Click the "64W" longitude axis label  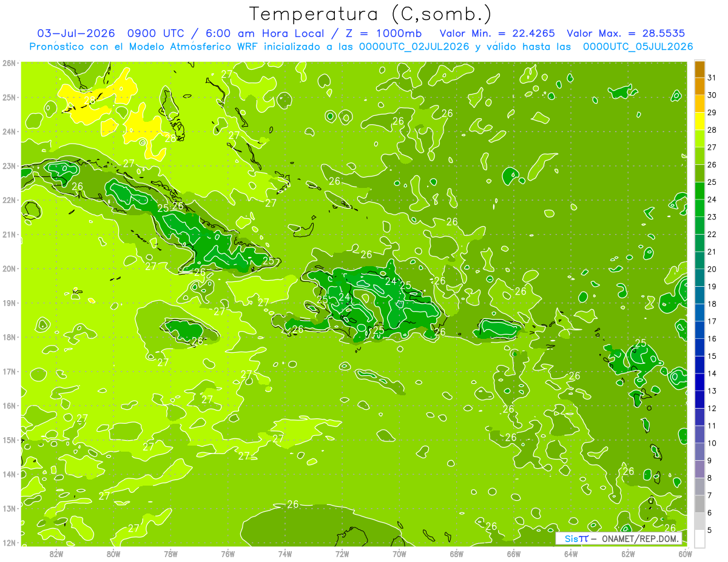click(571, 554)
